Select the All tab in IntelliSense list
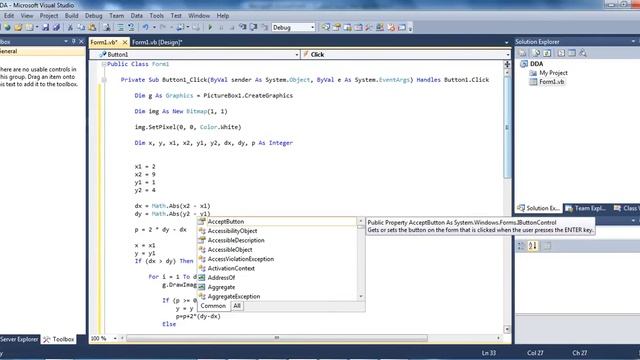The image size is (640, 360). (237, 306)
